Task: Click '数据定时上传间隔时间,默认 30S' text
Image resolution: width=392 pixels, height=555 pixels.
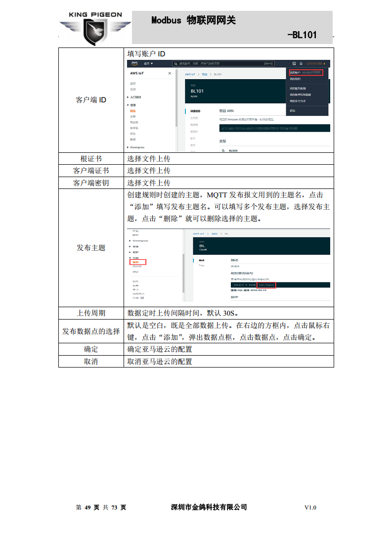Action: [182, 313]
